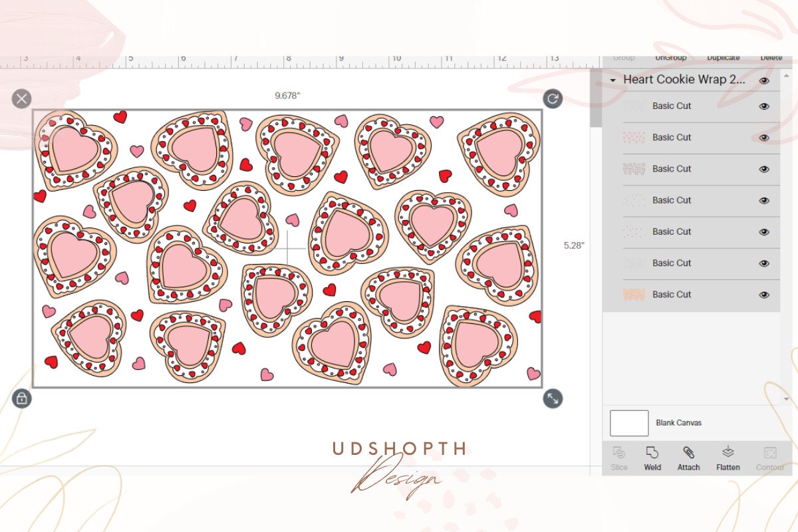
Task: Click the rotate handle on the selection
Action: [x=553, y=98]
